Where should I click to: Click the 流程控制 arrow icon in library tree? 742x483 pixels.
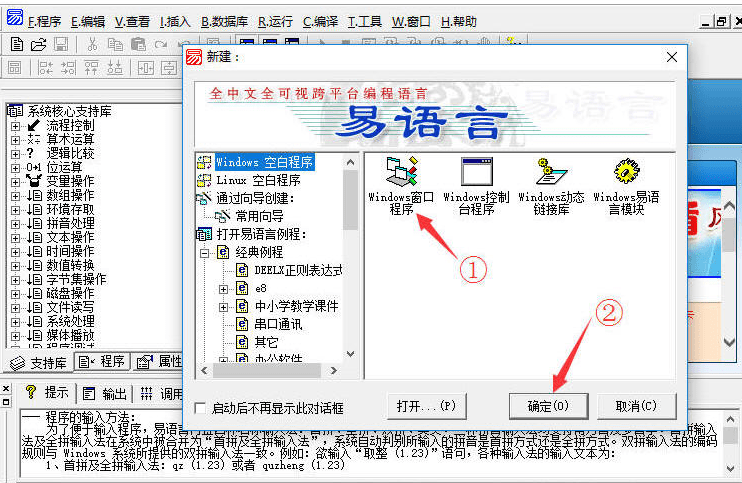click(33, 126)
